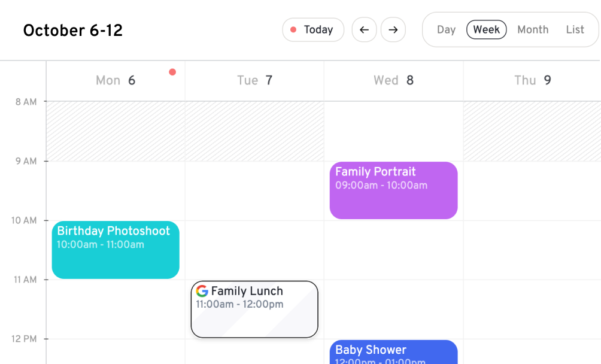Screen dimensions: 601x364
Task: Switch to Day view
Action: click(x=447, y=29)
